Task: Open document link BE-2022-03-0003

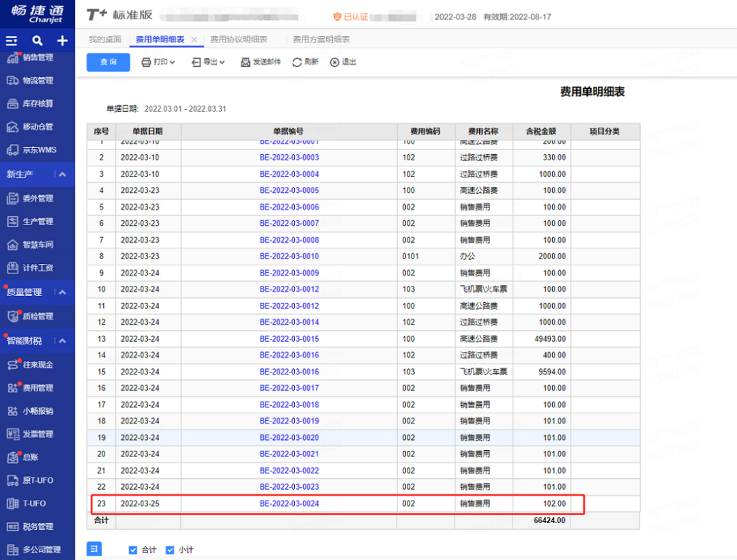Action: (289, 158)
